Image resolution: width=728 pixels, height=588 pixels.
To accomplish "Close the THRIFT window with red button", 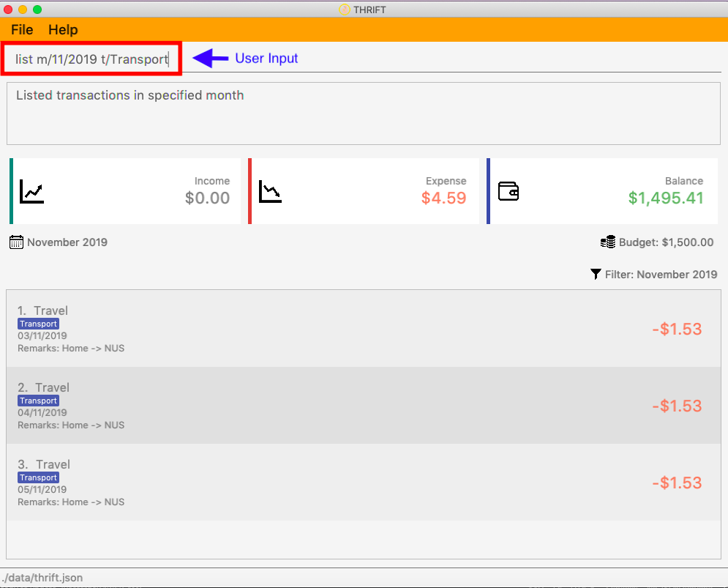I will (x=8, y=10).
